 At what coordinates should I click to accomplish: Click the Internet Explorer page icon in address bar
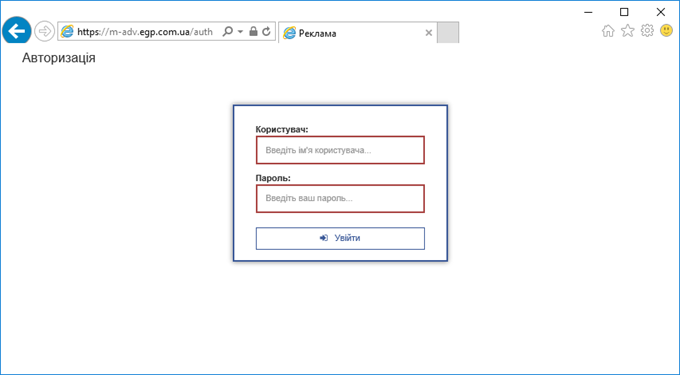(x=67, y=31)
